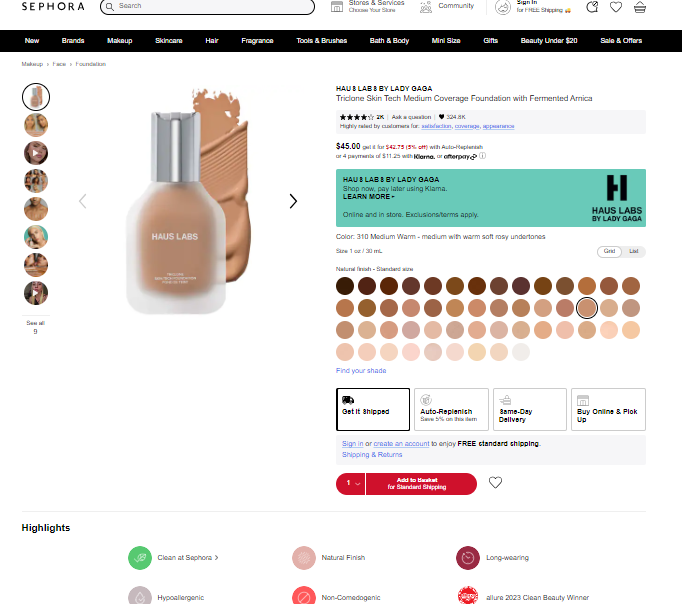Viewport: 682px width, 604px height.
Task: Open the Sale & Offers menu
Action: pos(621,41)
